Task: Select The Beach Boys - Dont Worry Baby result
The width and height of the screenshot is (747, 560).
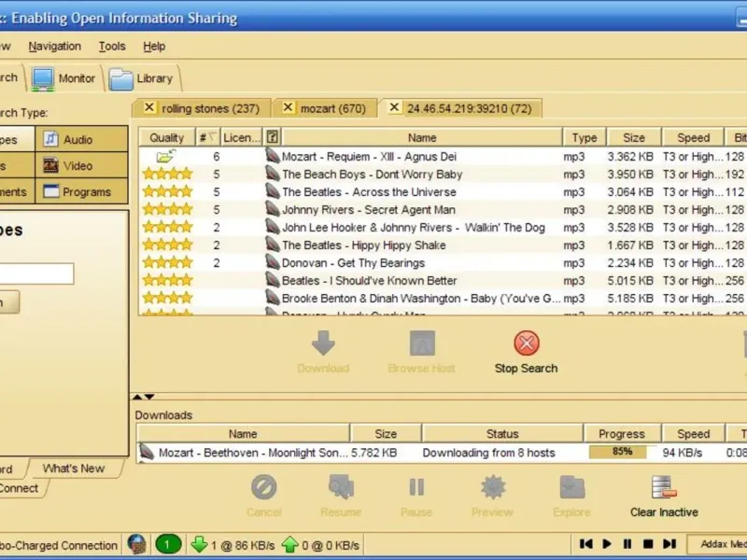Action: [372, 175]
